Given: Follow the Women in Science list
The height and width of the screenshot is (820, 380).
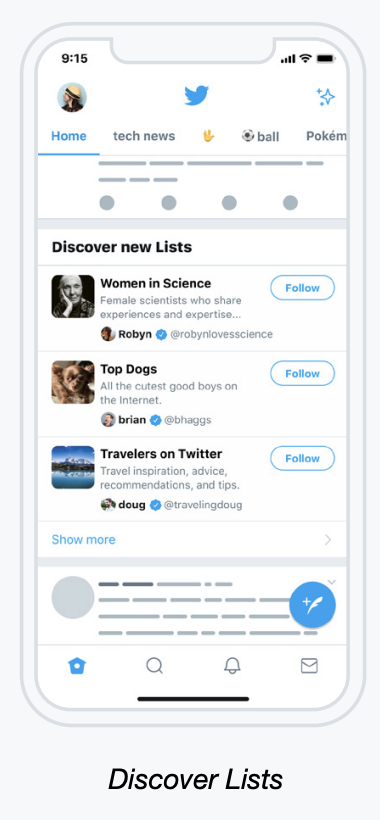Looking at the screenshot, I should click(303, 288).
